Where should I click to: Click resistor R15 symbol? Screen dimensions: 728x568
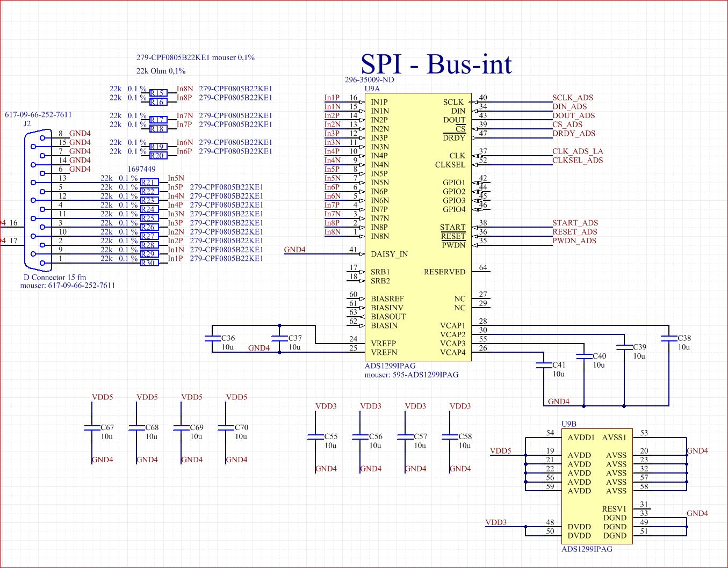[x=158, y=93]
